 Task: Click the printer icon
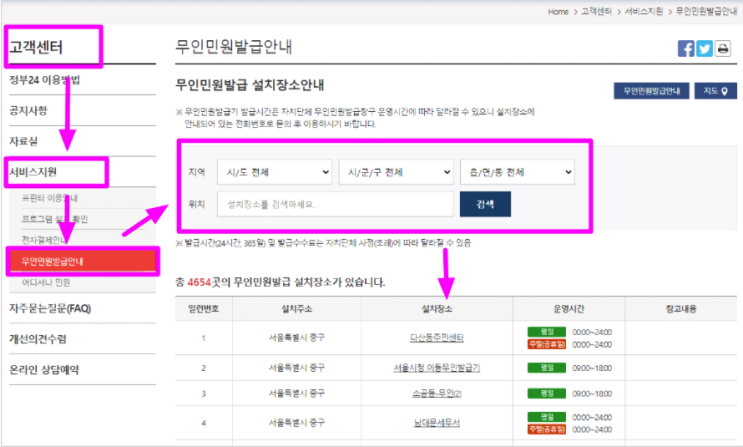tap(723, 49)
